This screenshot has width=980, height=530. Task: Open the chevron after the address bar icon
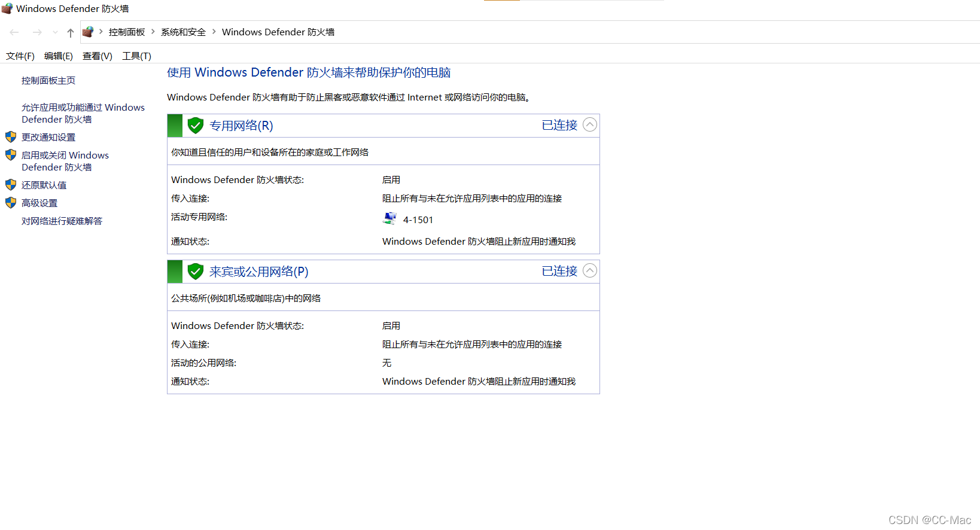(x=101, y=32)
